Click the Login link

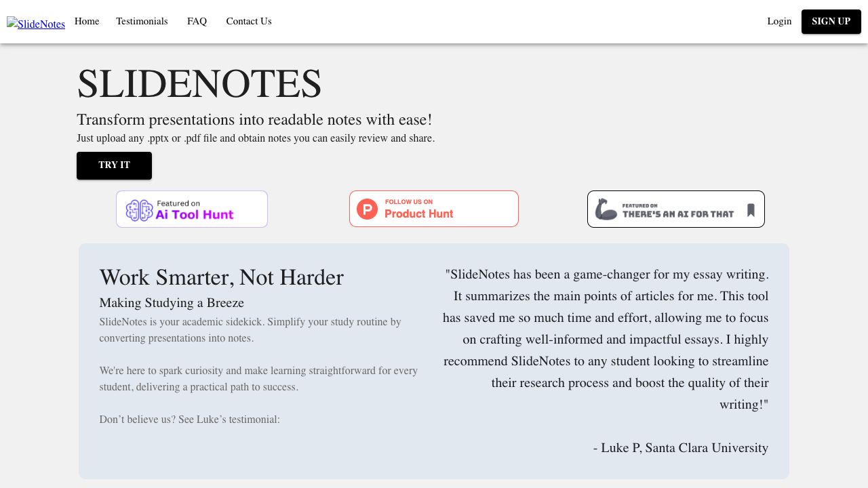click(779, 22)
